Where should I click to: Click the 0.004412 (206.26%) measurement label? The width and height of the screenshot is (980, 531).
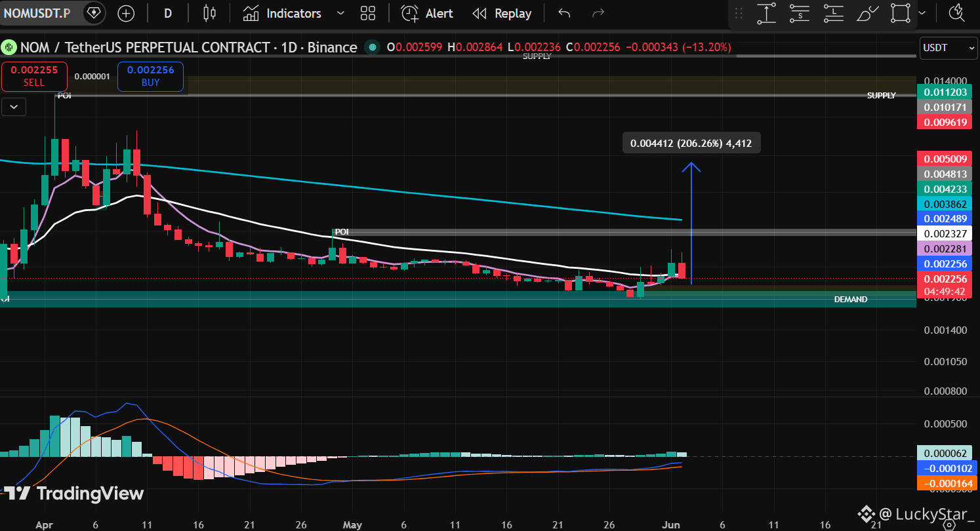tap(691, 144)
